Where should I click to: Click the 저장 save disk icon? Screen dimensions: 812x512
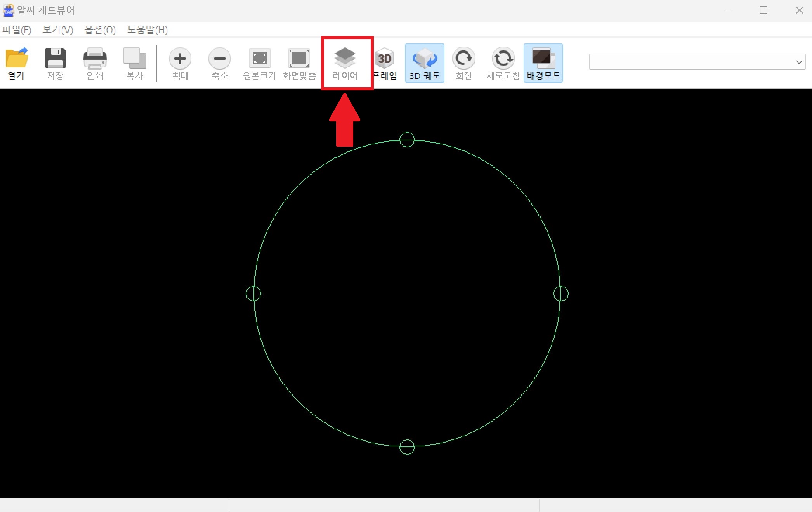(x=55, y=63)
